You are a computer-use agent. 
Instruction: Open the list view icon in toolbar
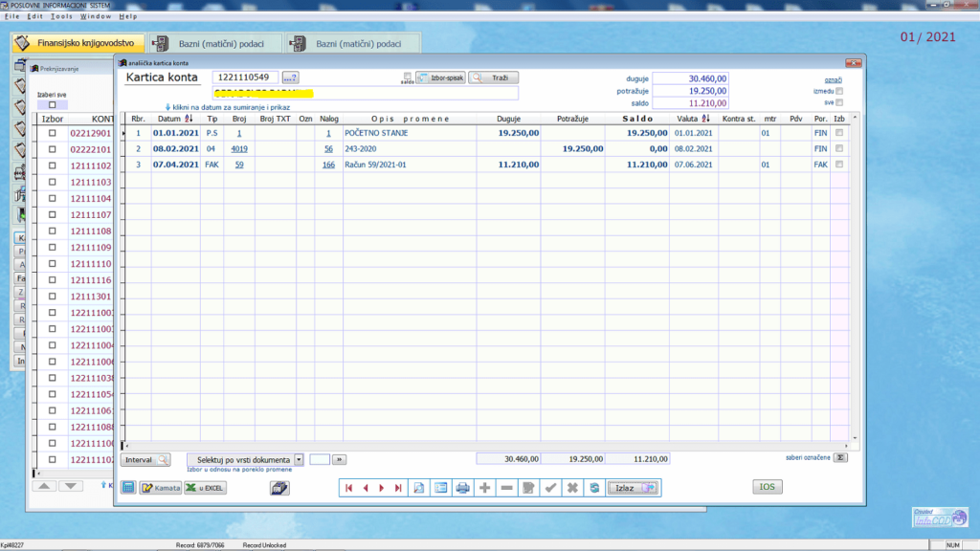click(x=440, y=488)
